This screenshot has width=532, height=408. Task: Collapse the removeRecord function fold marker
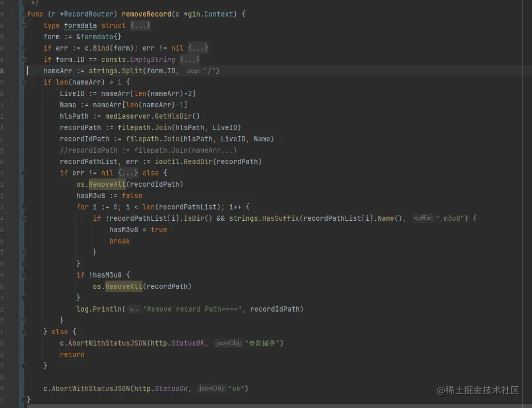[x=24, y=14]
